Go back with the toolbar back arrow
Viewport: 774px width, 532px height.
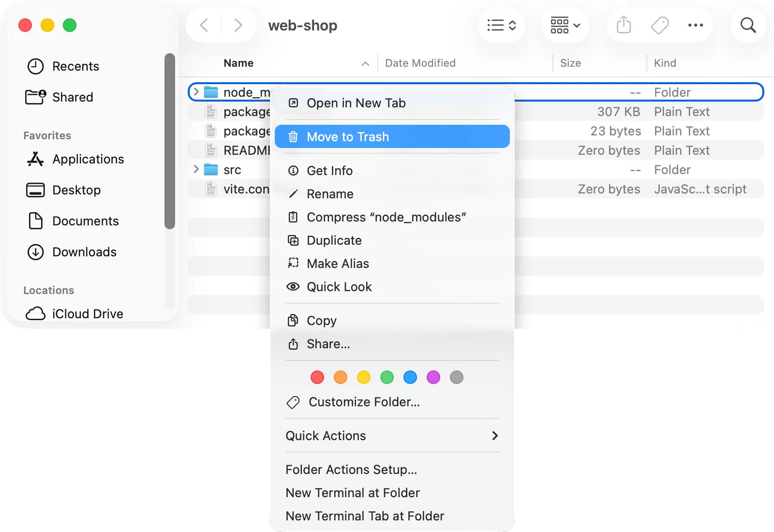pyautogui.click(x=204, y=25)
